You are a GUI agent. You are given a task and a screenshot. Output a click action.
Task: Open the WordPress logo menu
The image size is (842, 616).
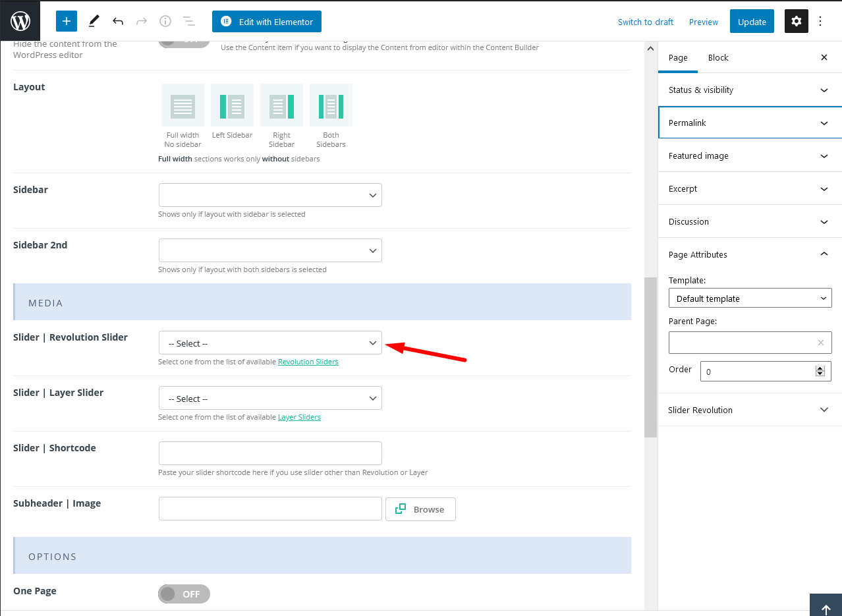20,21
